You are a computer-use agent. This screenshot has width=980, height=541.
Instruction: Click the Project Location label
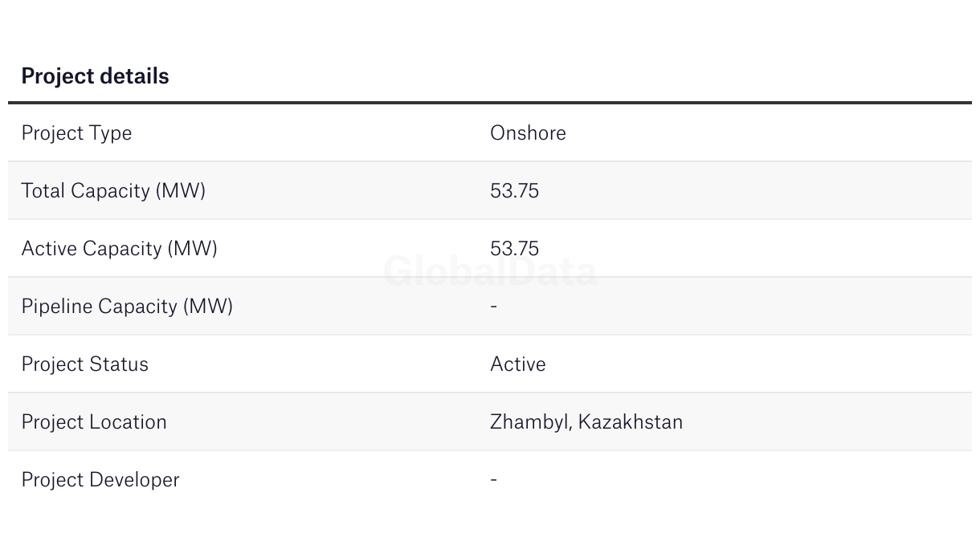click(x=94, y=421)
